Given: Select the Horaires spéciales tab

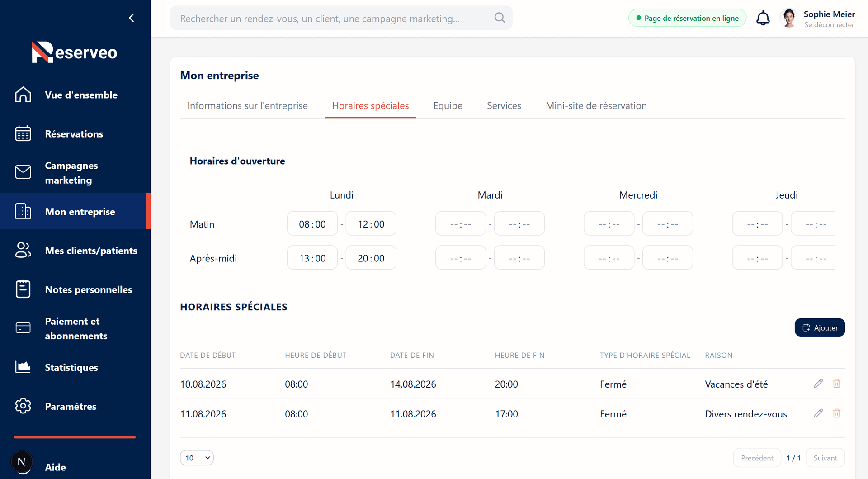Looking at the screenshot, I should click(370, 106).
